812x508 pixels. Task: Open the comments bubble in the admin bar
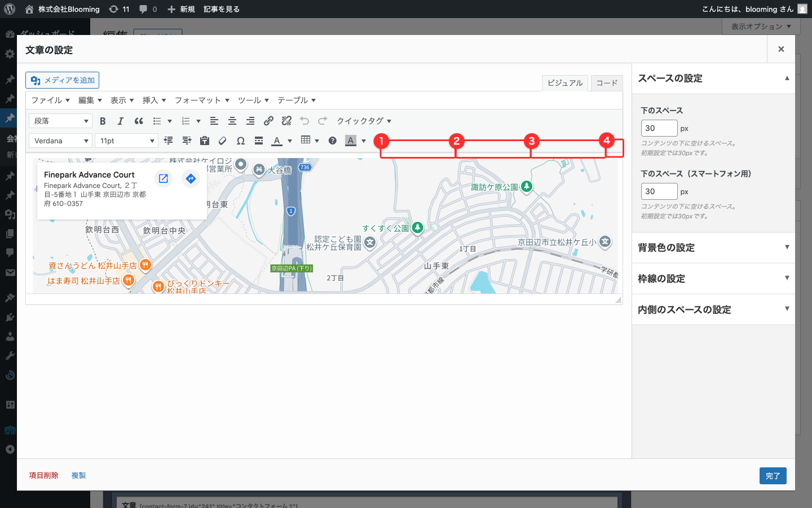click(x=148, y=9)
